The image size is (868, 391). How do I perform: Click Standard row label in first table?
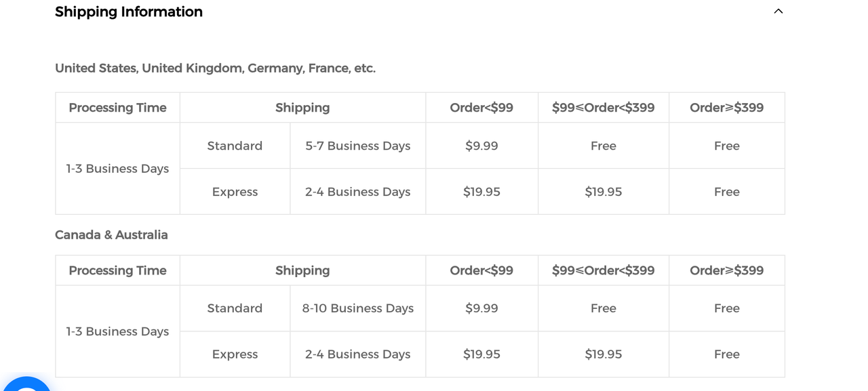tap(235, 146)
